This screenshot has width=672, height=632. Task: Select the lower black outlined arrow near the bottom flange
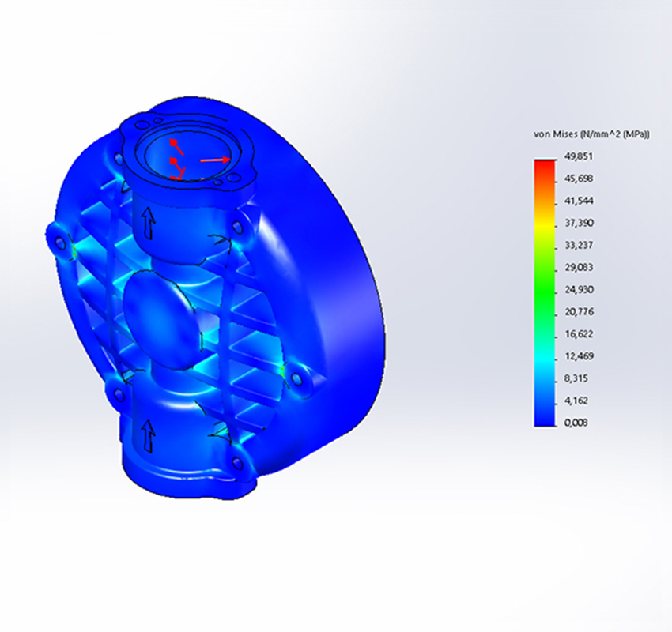(x=148, y=434)
